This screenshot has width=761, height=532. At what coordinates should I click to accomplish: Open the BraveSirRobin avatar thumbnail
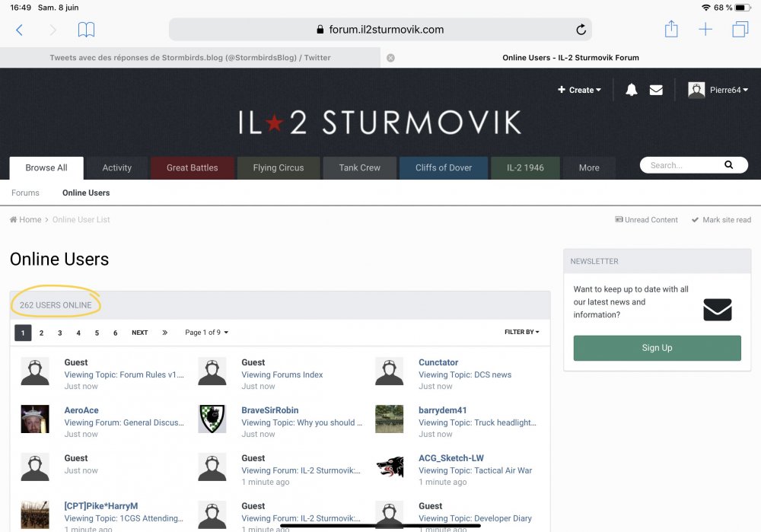coord(212,419)
